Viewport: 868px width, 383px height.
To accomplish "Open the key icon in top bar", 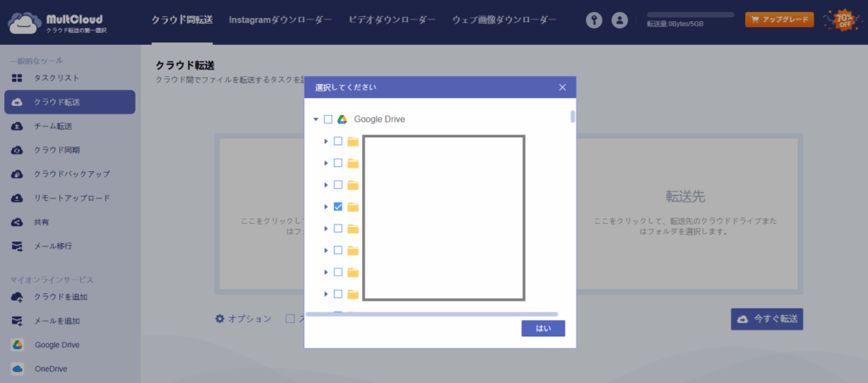I will pyautogui.click(x=595, y=19).
